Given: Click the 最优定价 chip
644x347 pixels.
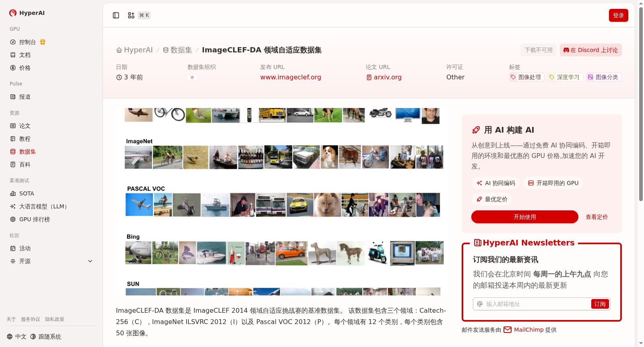Looking at the screenshot, I should pos(491,199).
